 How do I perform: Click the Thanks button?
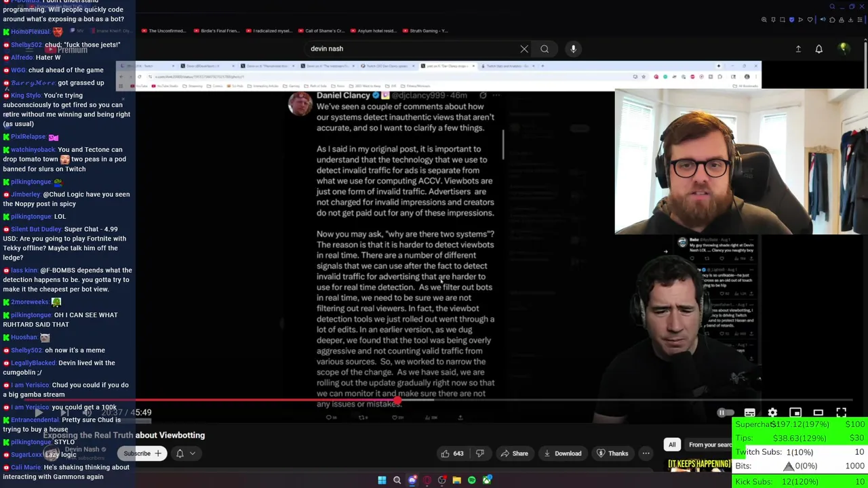(612, 453)
